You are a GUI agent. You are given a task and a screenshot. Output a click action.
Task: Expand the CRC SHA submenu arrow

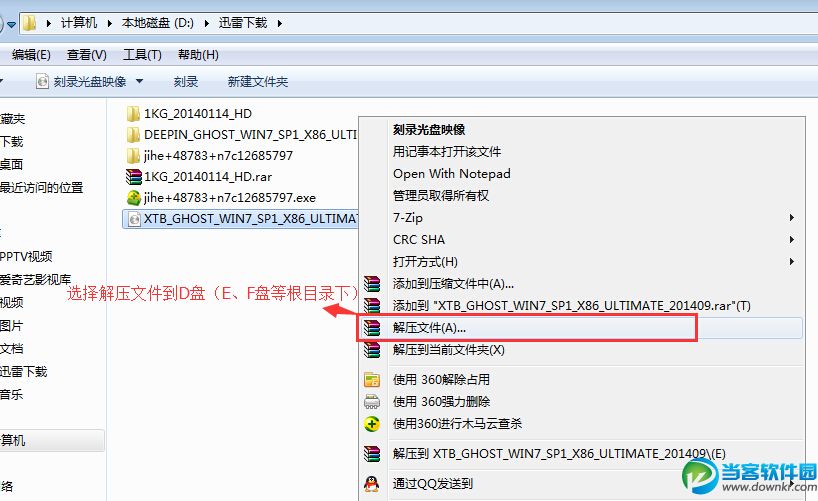coord(791,240)
